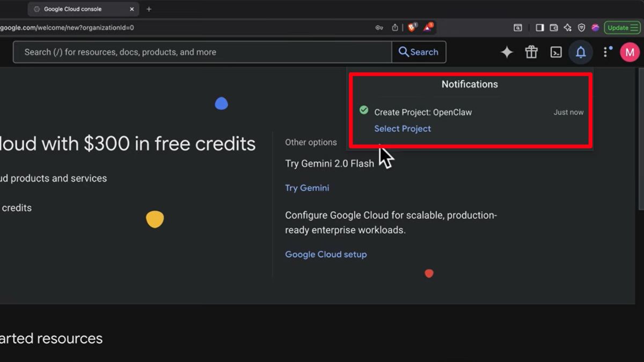Open Brave Rewards triangle icon
644x362 pixels.
pyautogui.click(x=428, y=27)
